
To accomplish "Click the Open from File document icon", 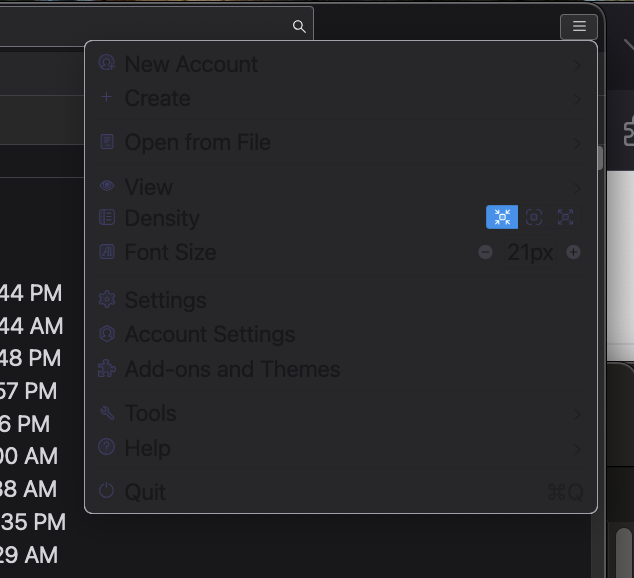I will [x=107, y=142].
